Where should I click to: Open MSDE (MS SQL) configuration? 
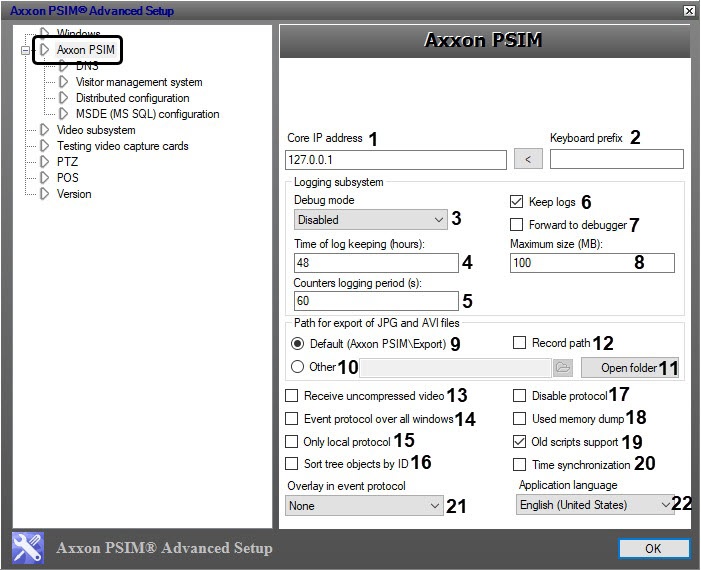pos(148,114)
